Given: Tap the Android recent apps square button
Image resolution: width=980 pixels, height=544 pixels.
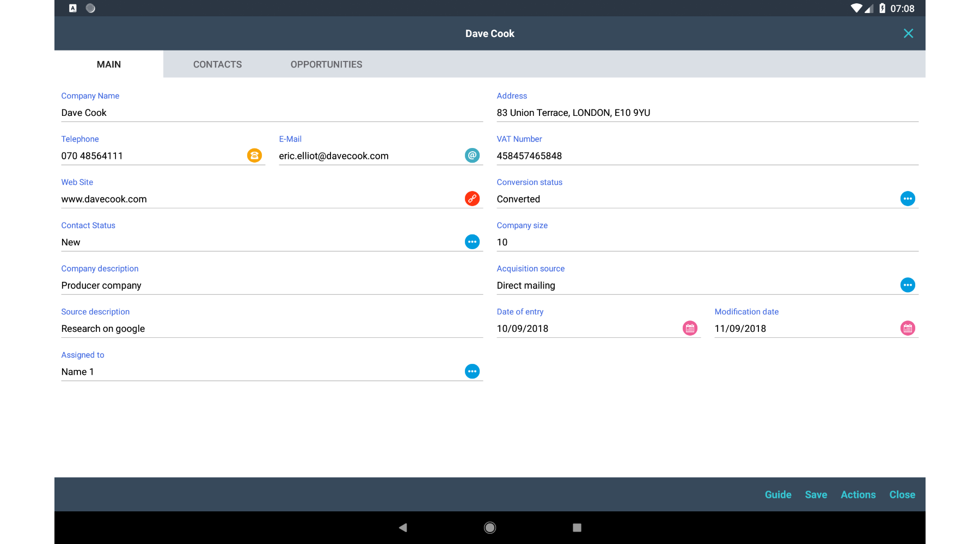Looking at the screenshot, I should click(577, 527).
